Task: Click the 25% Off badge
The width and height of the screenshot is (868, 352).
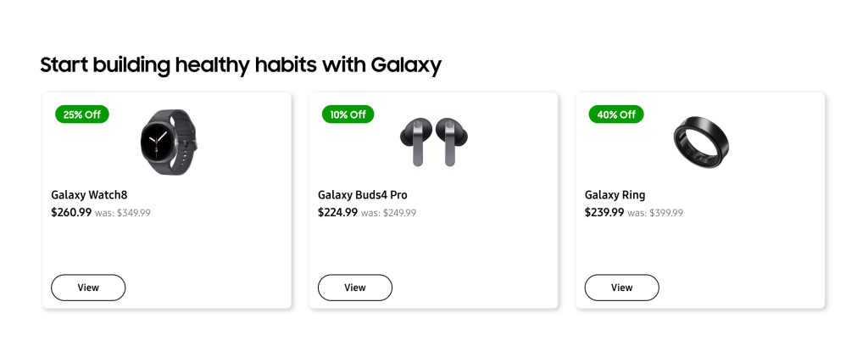Action: pyautogui.click(x=81, y=115)
